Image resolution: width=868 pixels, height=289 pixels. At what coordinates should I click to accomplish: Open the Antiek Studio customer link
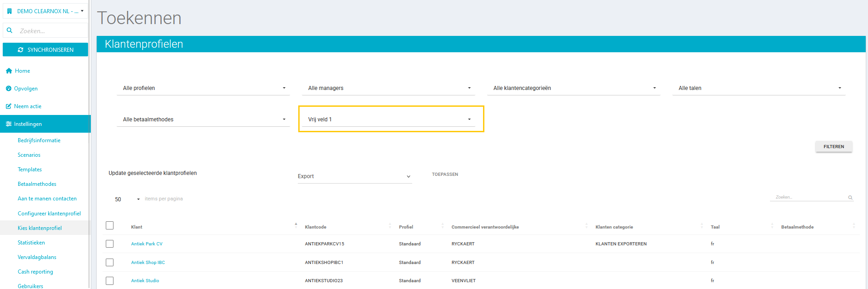pos(145,281)
